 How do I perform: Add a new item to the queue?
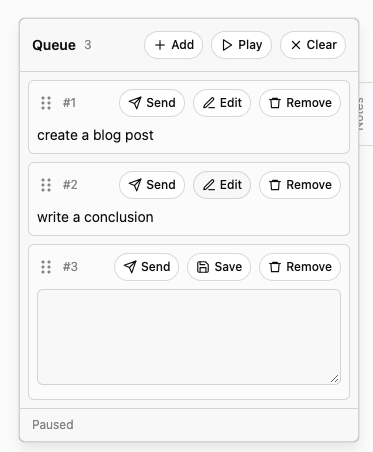coord(173,45)
